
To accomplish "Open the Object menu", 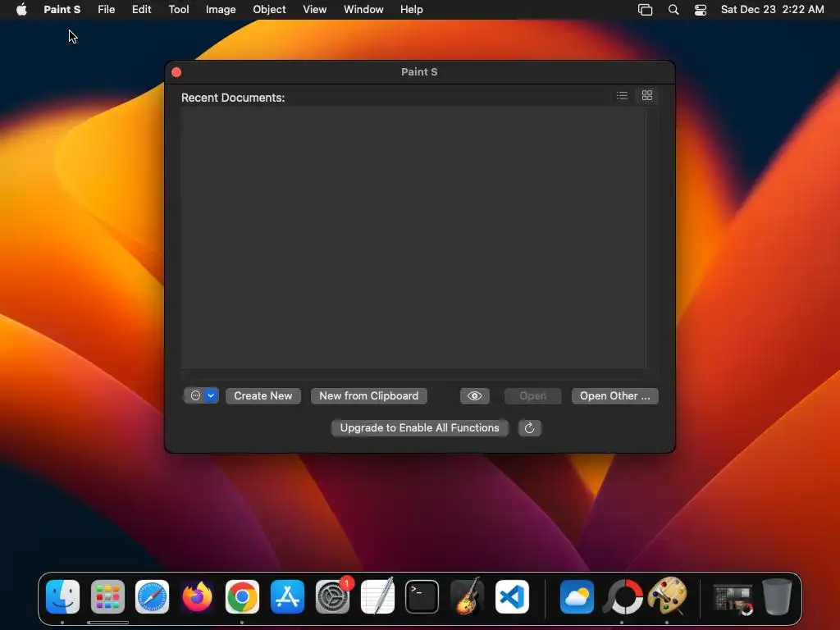I will click(269, 10).
